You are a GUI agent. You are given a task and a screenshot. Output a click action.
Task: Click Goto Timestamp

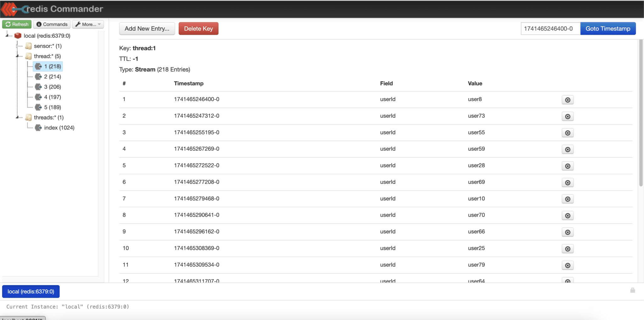point(608,28)
